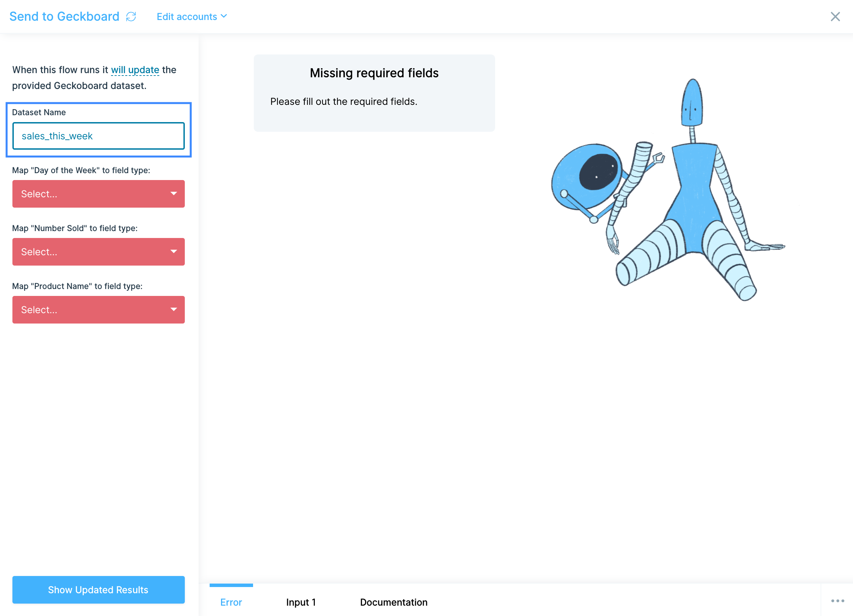Click the Dataset Name label
Screen dimensions: 853x616
pyautogui.click(x=39, y=112)
